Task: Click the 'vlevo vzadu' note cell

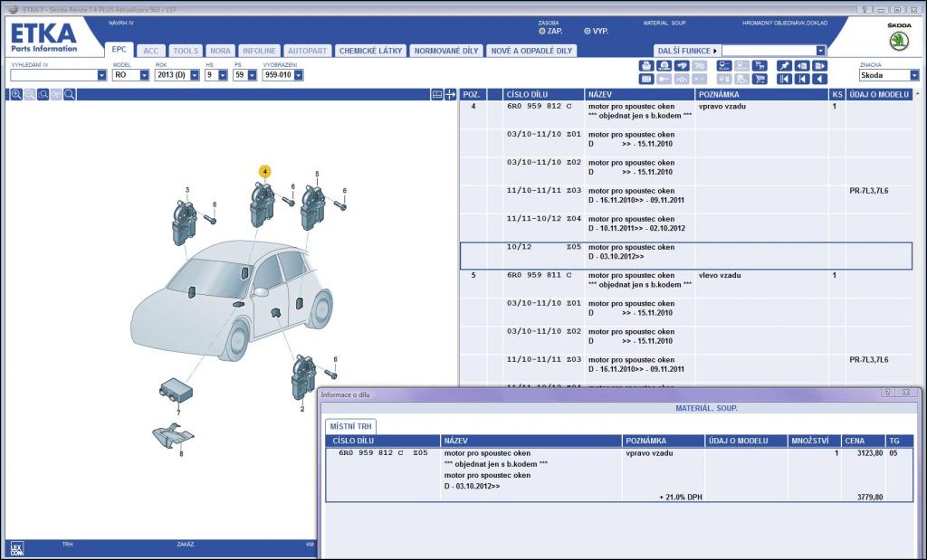Action: pos(720,275)
